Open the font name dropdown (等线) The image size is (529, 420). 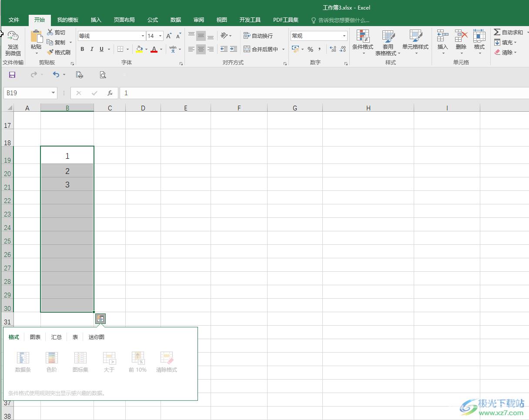pos(143,36)
